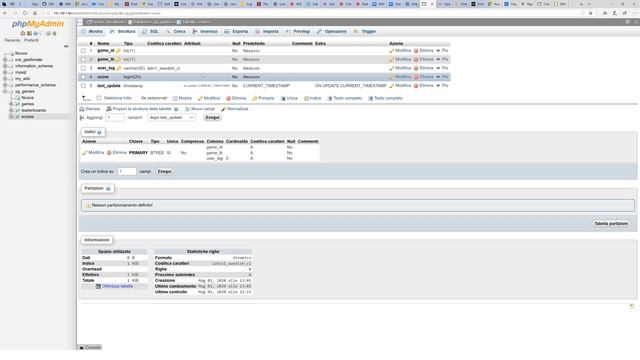640x360 pixels.
Task: Click pencil Modifica icon in user_tag row
Action: click(391, 68)
